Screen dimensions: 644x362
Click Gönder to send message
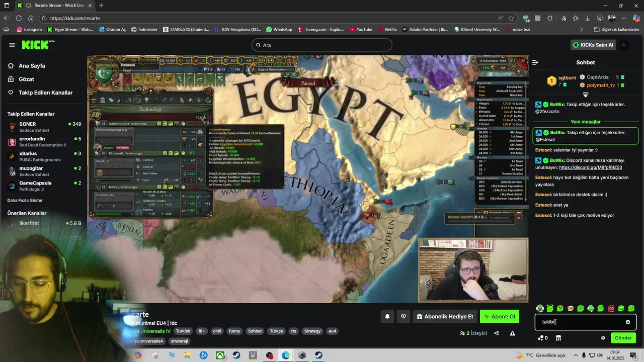(623, 338)
